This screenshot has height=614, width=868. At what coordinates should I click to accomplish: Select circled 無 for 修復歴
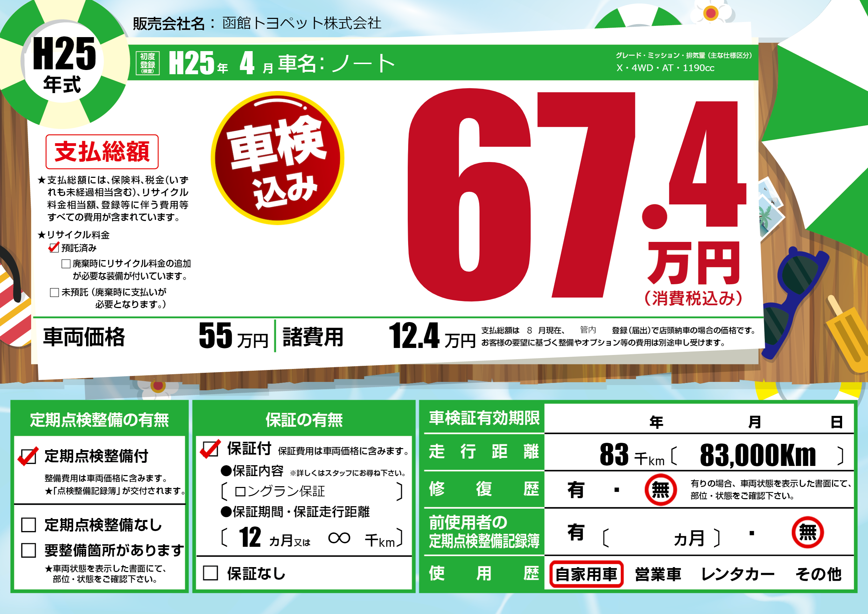pos(660,490)
